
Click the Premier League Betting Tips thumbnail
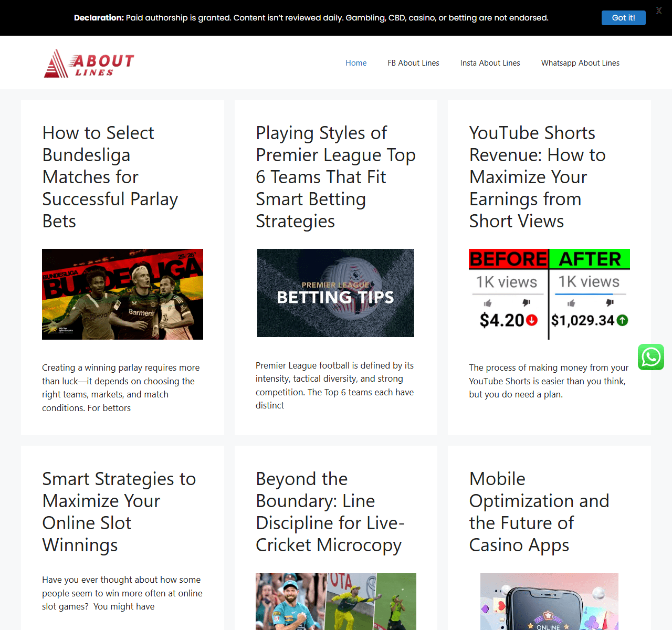tap(335, 293)
